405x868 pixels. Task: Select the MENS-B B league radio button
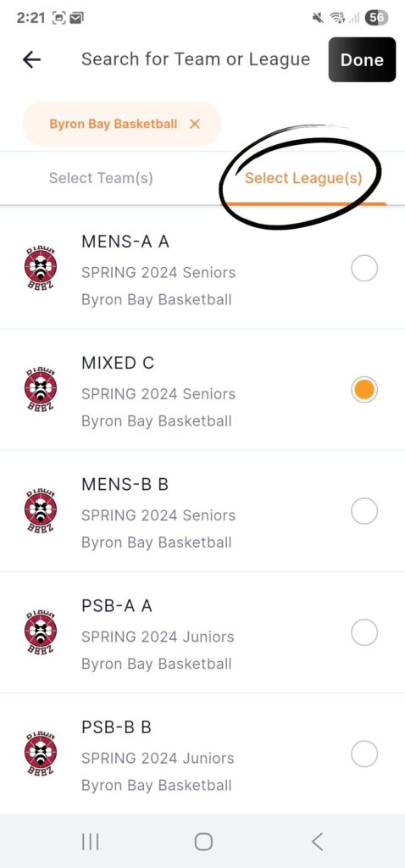click(364, 511)
